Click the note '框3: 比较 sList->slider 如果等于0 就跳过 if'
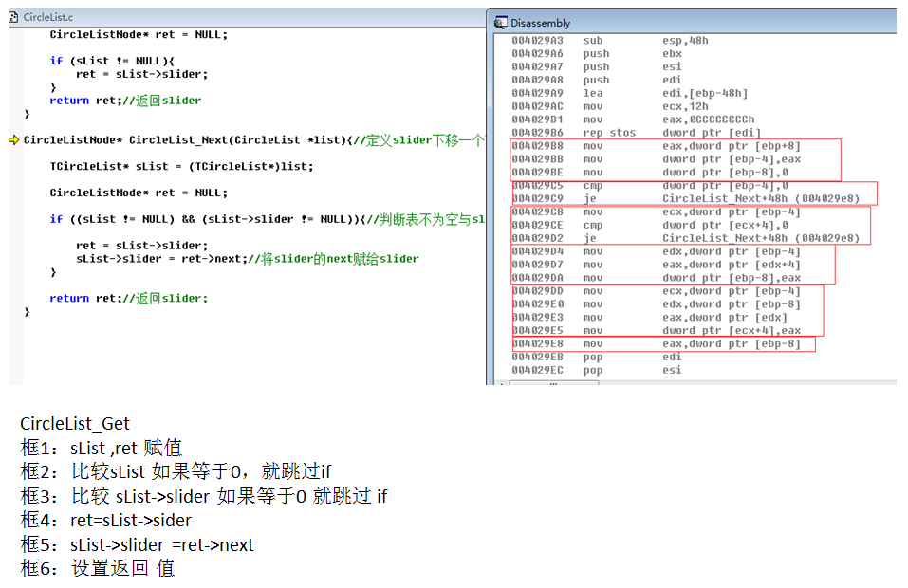 [x=204, y=496]
